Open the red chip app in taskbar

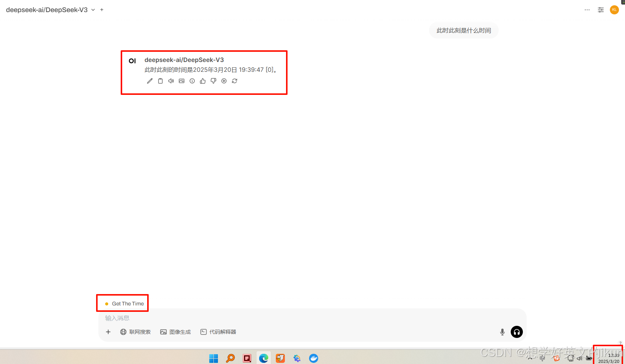[247, 358]
